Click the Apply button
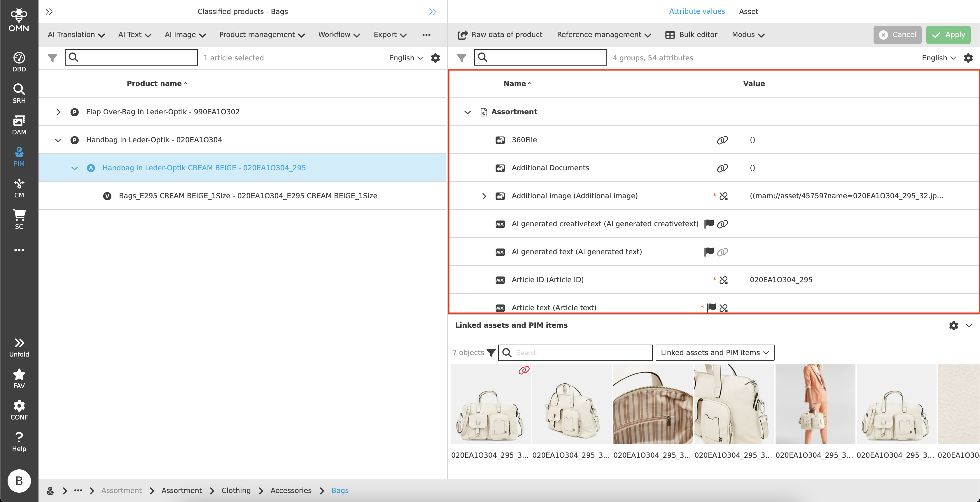The width and height of the screenshot is (980, 502). pos(948,35)
